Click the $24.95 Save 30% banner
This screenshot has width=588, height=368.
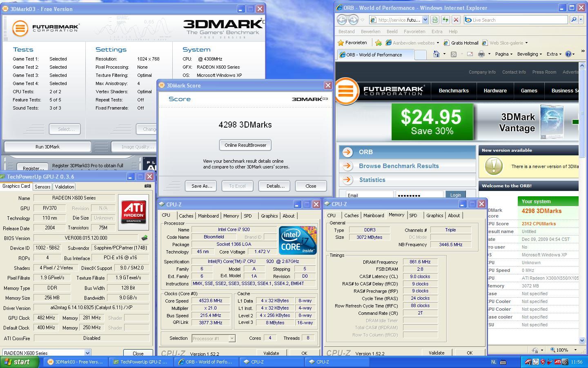pyautogui.click(x=432, y=121)
